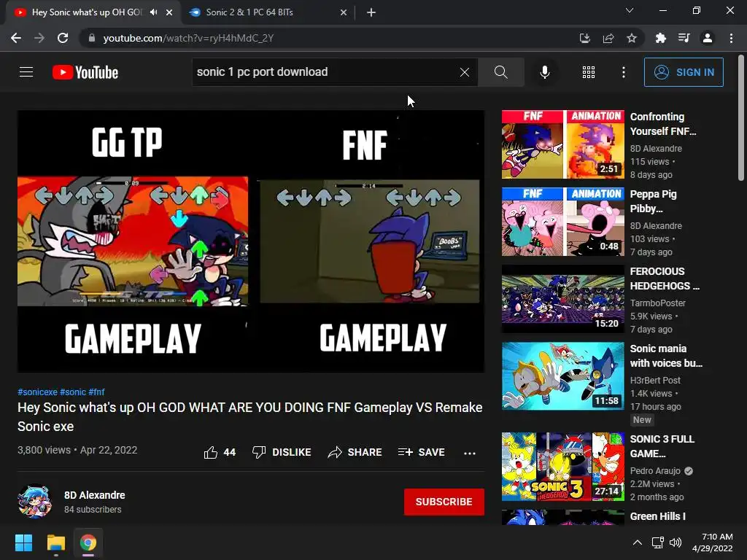The image size is (747, 560).
Task: Open more actions ellipsis under video
Action: (469, 453)
